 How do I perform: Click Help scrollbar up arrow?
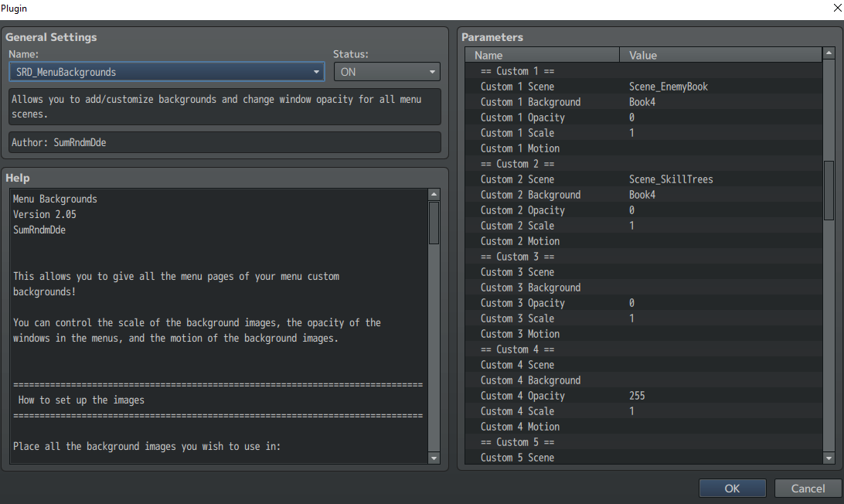(x=434, y=194)
